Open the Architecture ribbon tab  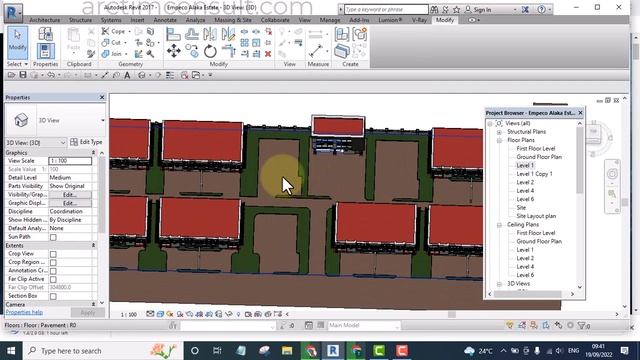pyautogui.click(x=45, y=20)
